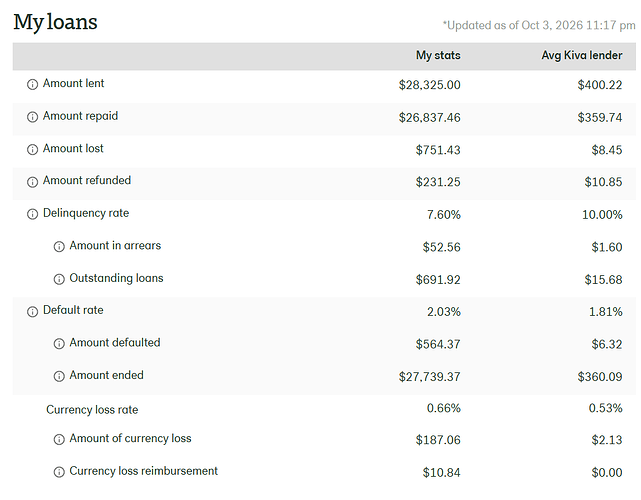Click the $400.22 average amount lent
The image size is (641, 500).
(x=600, y=85)
